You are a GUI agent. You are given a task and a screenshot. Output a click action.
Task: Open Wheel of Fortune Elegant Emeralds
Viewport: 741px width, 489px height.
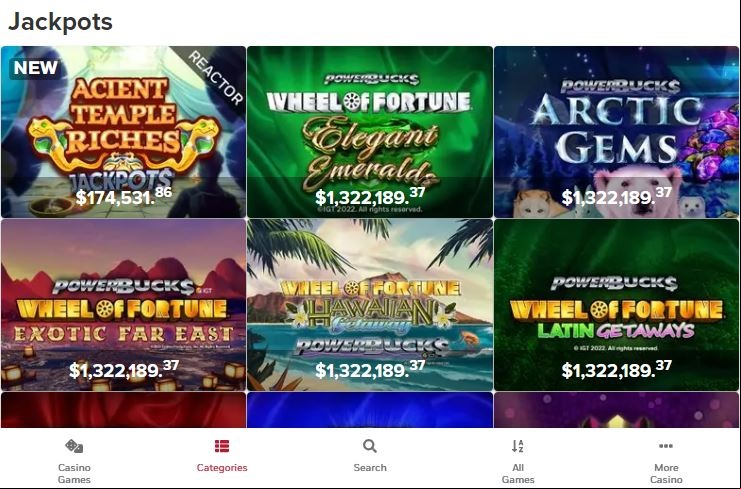pos(370,132)
